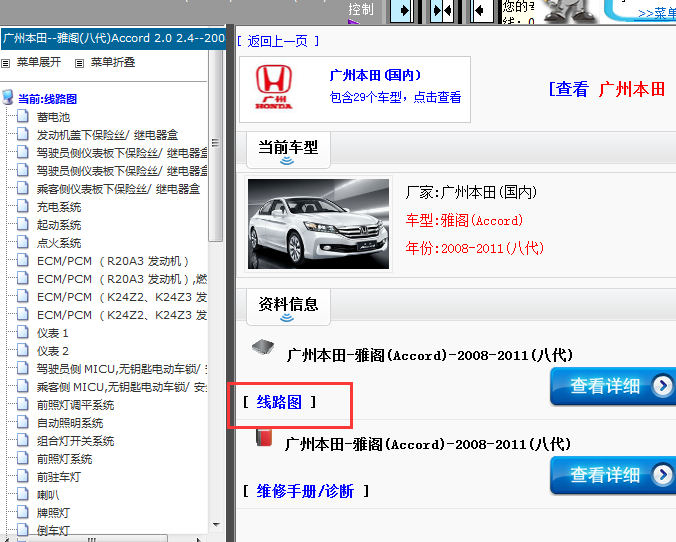This screenshot has height=542, width=676.
Task: Click the page icon beside 仪表 1
Action: pyautogui.click(x=23, y=332)
